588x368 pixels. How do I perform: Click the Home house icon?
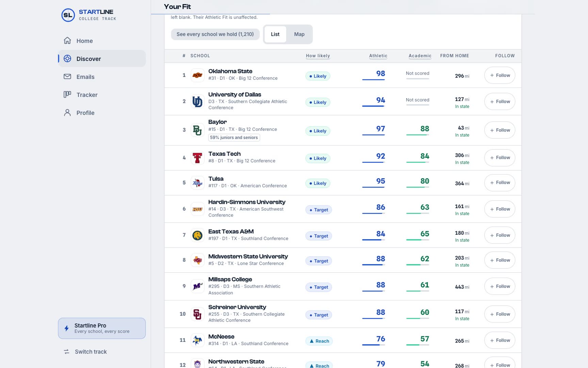click(x=67, y=41)
